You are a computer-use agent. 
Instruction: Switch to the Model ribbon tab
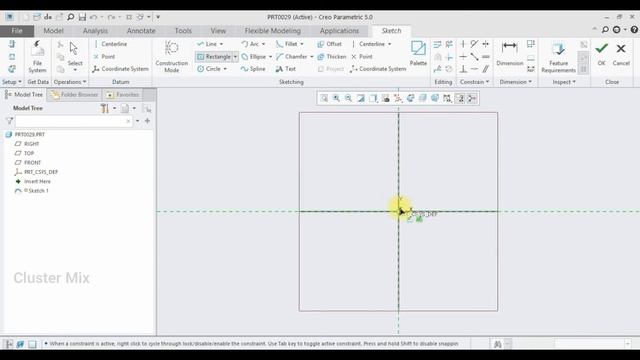coord(53,31)
